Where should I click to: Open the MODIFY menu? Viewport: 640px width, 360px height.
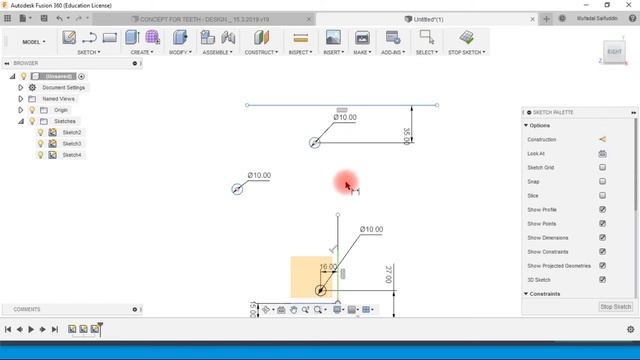(x=180, y=52)
